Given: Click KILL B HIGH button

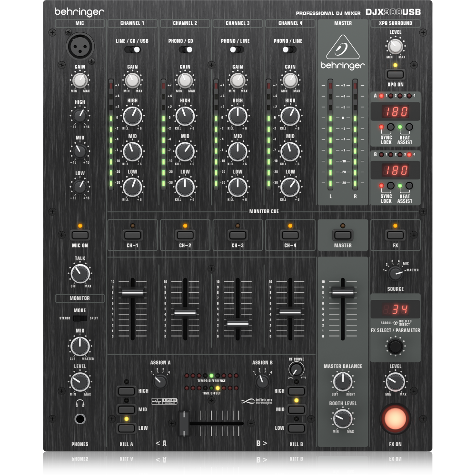Looking at the screenshot, I should (x=296, y=391).
